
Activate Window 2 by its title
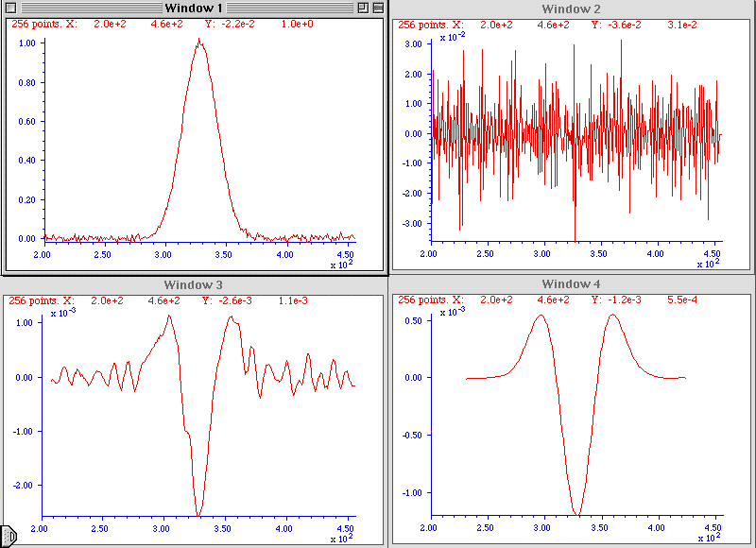pyautogui.click(x=573, y=9)
